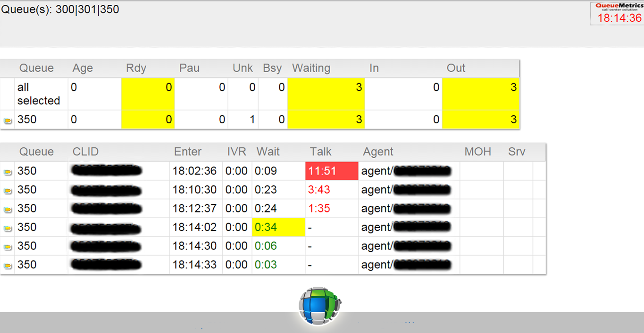Click the colorful globe logo at the bottom

click(x=319, y=306)
